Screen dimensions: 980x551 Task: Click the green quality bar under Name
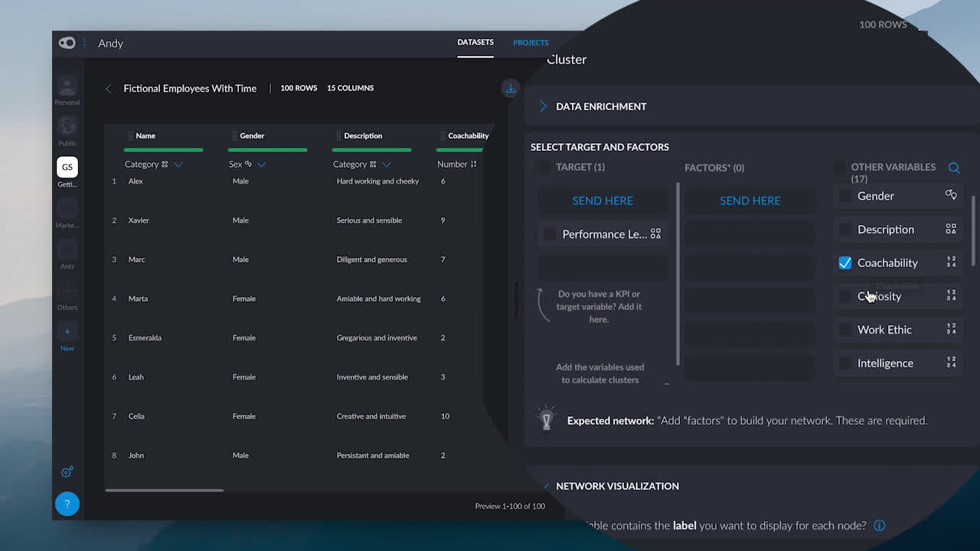(164, 150)
